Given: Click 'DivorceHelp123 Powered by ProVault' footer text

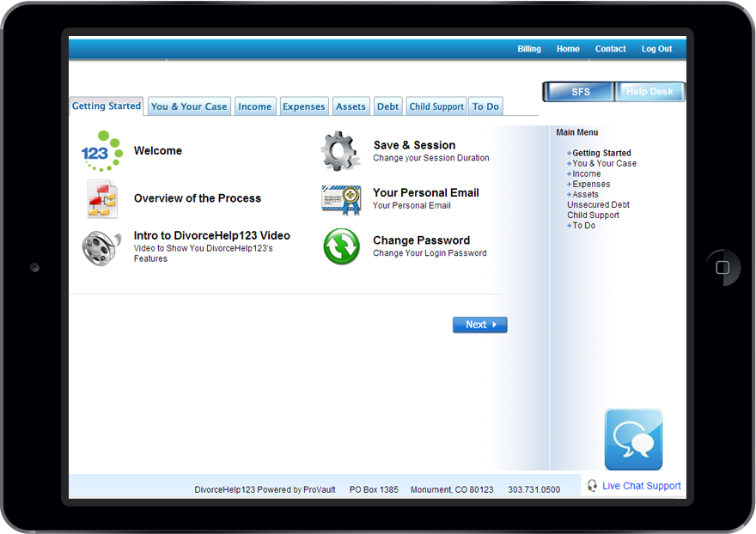Looking at the screenshot, I should pos(265,489).
